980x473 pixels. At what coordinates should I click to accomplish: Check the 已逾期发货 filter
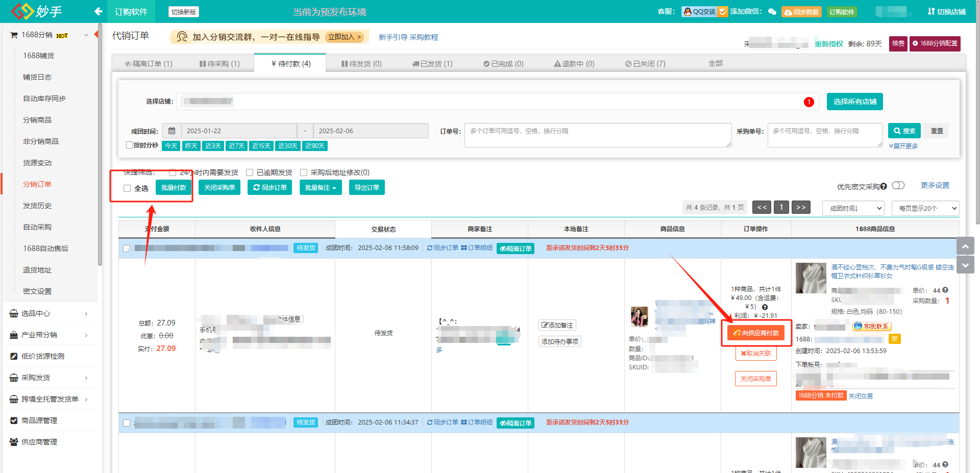(250, 172)
